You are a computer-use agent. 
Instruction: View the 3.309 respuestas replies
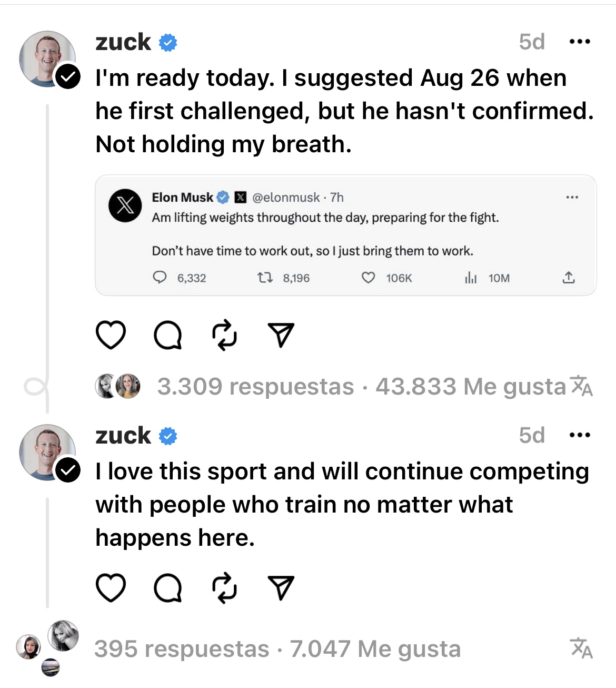255,387
